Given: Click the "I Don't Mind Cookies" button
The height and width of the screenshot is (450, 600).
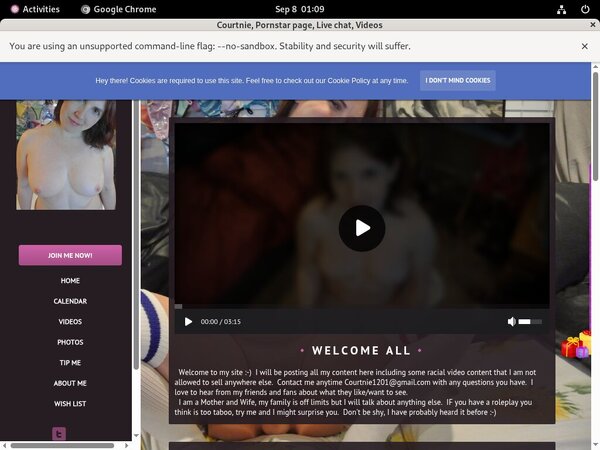Looking at the screenshot, I should 457,80.
